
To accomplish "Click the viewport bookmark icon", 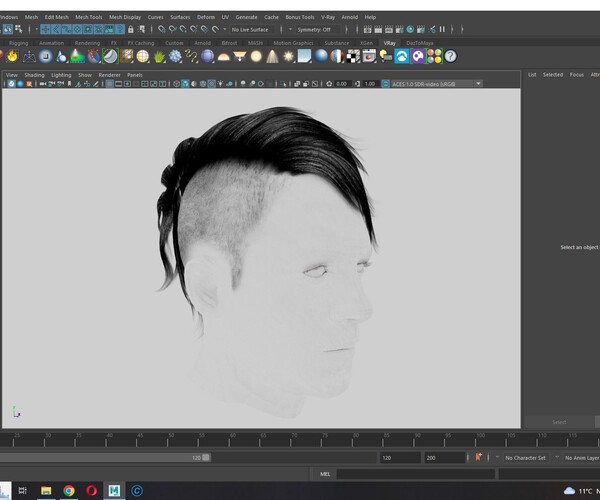I will pyautogui.click(x=69, y=84).
